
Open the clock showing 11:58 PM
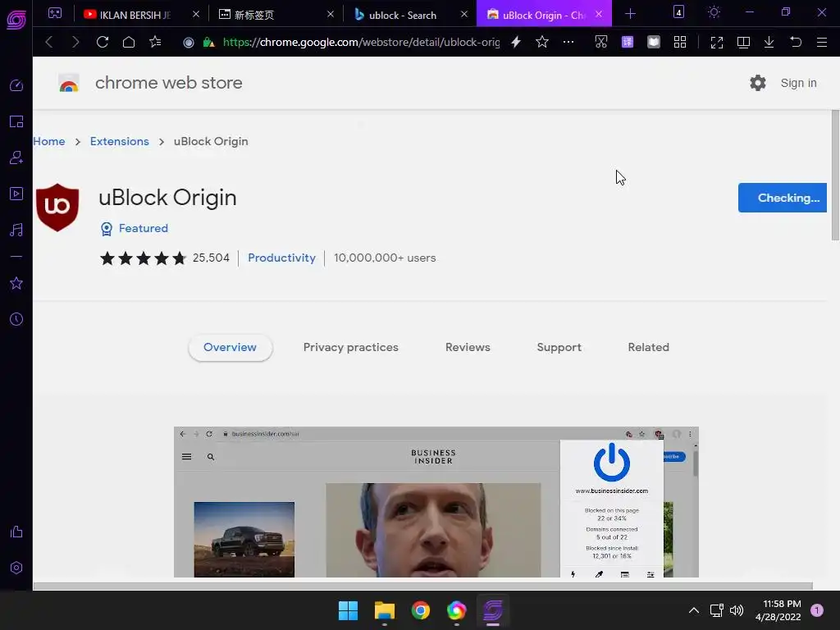(778, 610)
